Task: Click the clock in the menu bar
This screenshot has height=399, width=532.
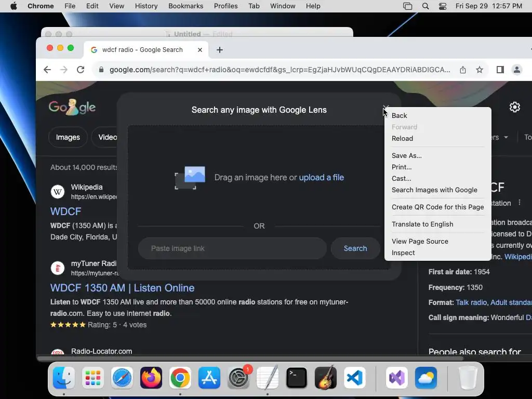Action: [488, 6]
